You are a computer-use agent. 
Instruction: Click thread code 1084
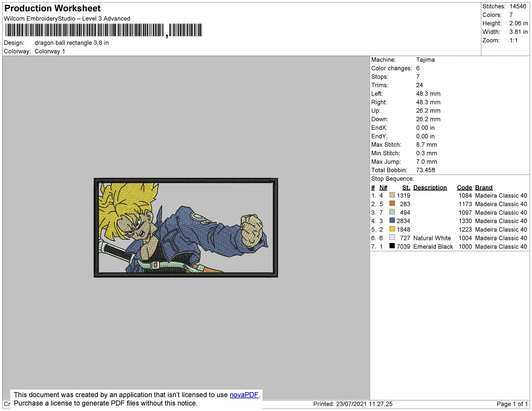click(465, 195)
